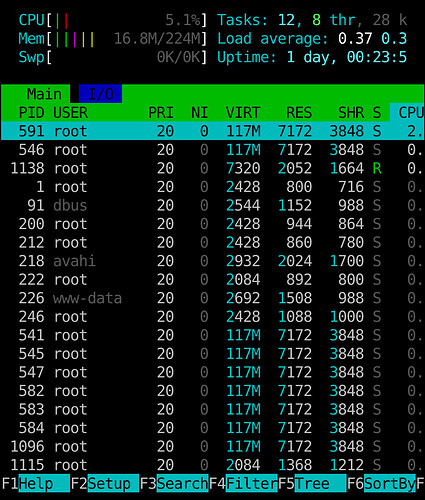Activate the F4 Filter function
This screenshot has height=500, width=425.
pos(243,483)
